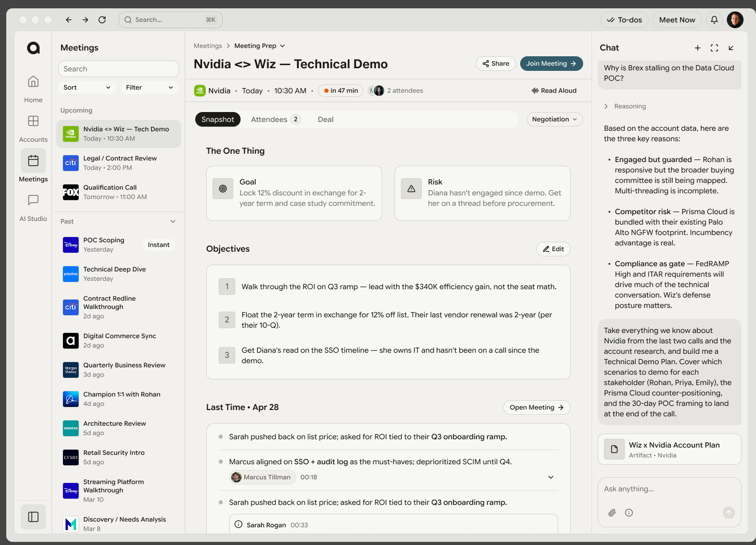756x545 pixels.
Task: Minimize the chat panel arrow icon
Action: click(731, 48)
